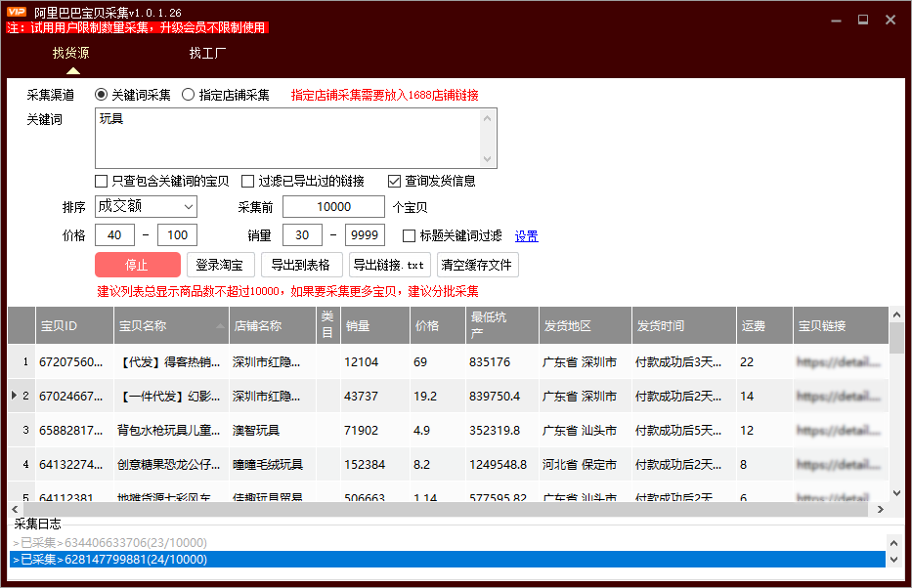Viewport: 912px width, 588px height.
Task: Click the 价格 column header
Action: click(x=437, y=325)
